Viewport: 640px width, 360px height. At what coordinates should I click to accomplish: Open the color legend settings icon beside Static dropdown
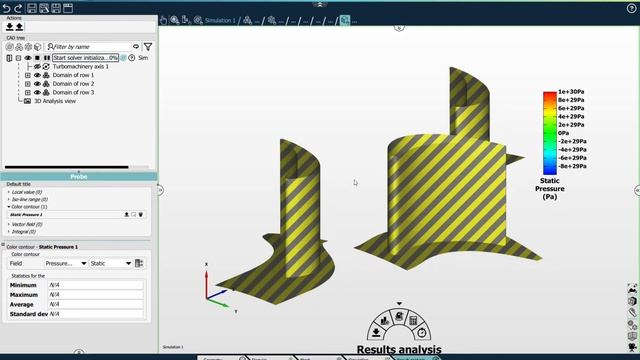click(139, 263)
